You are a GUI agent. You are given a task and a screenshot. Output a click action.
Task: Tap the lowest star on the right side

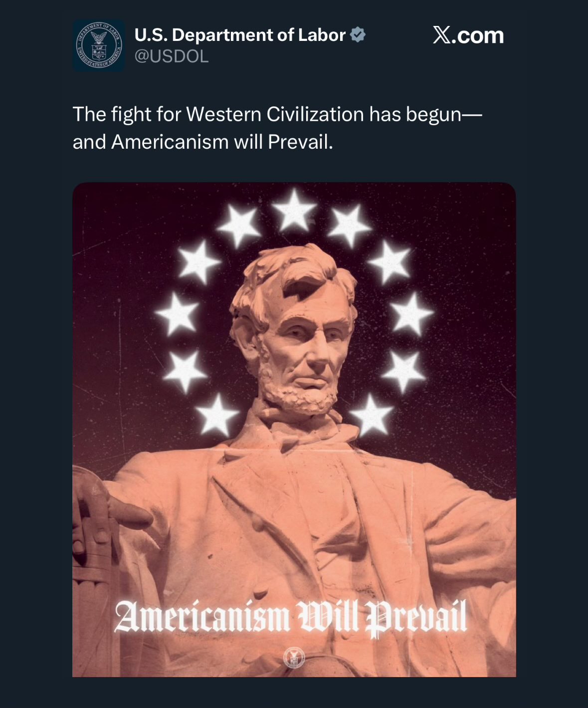pos(371,415)
